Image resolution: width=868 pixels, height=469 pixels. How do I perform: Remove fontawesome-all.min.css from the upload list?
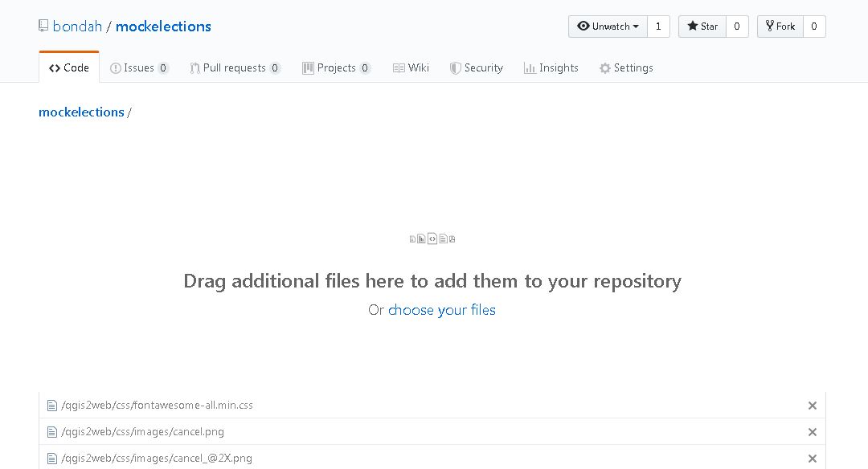(x=812, y=406)
